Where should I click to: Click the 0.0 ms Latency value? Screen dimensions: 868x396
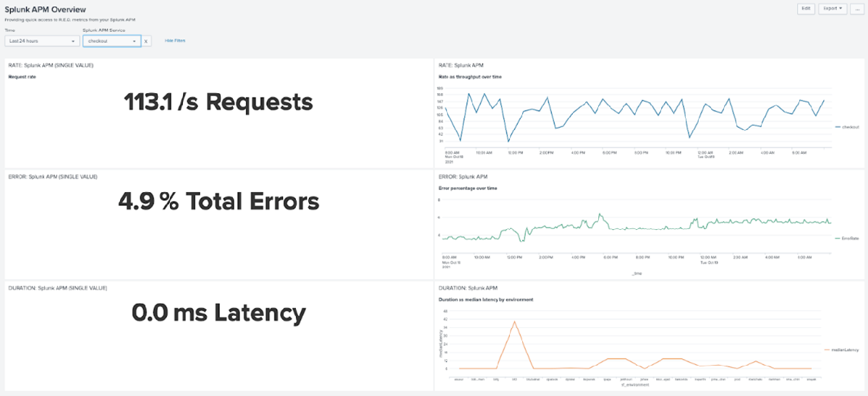tap(218, 314)
